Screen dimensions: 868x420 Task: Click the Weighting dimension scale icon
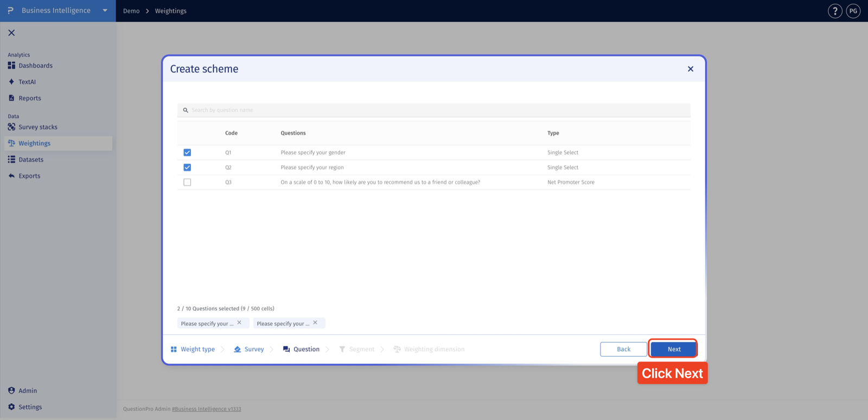pyautogui.click(x=397, y=349)
